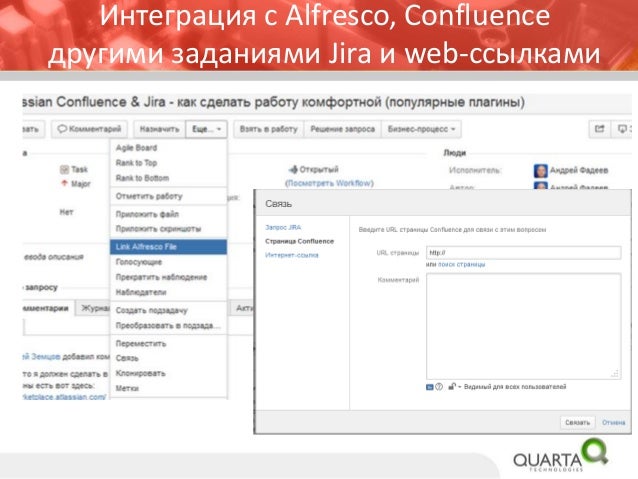Switch to the Комментарии tab
638x479 pixels.
(x=47, y=308)
